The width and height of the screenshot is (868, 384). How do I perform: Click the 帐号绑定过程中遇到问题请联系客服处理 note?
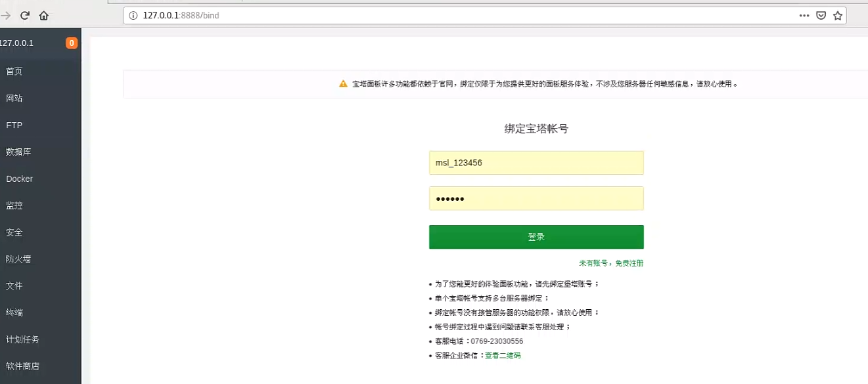(x=503, y=327)
